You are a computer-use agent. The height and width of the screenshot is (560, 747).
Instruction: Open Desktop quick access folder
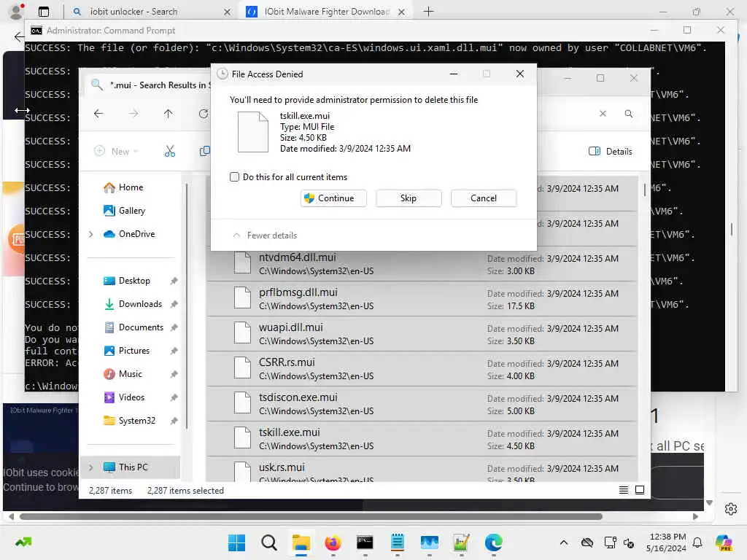[127, 281]
